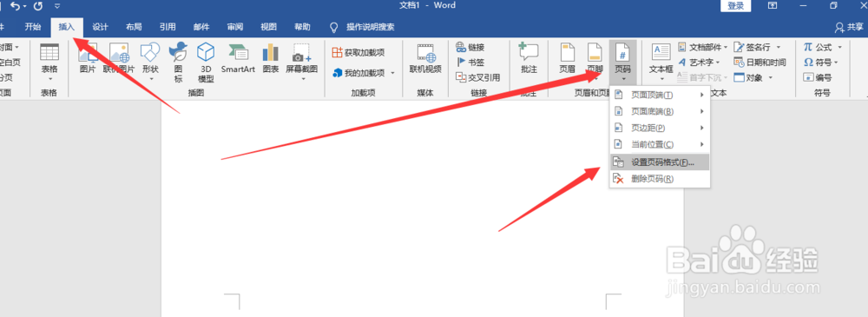Open the 布局 (Layout) tab
The height and width of the screenshot is (317, 868).
134,27
